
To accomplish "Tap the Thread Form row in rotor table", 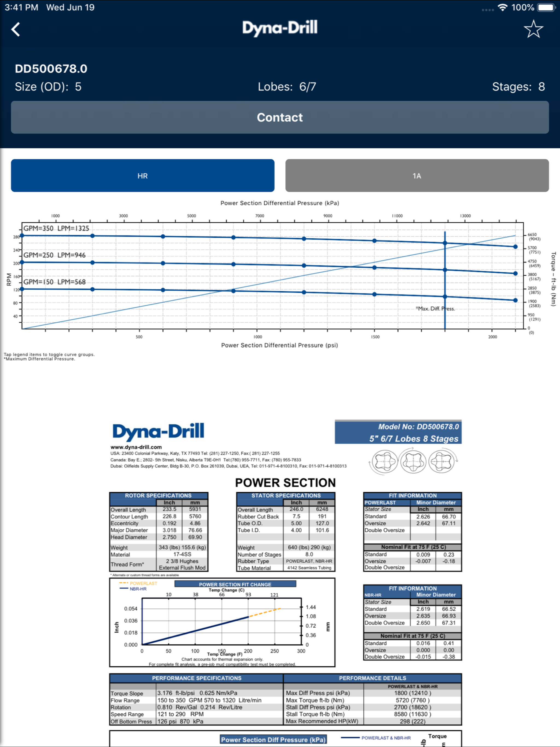I will point(158,564).
